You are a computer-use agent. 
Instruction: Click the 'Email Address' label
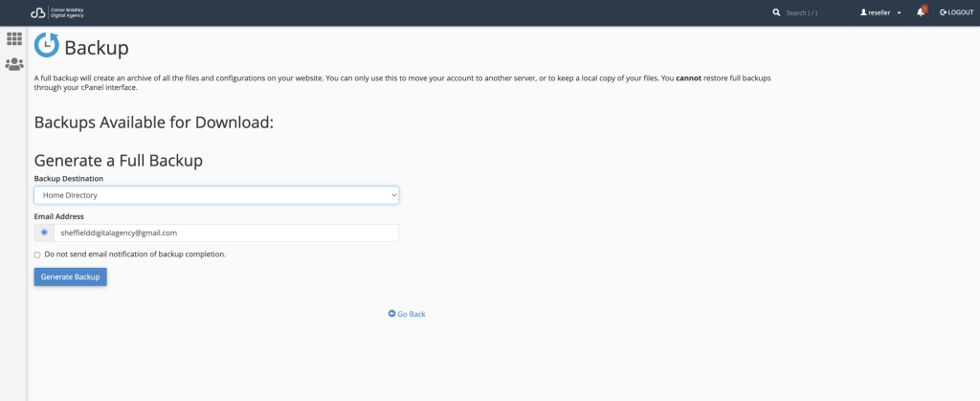tap(58, 216)
